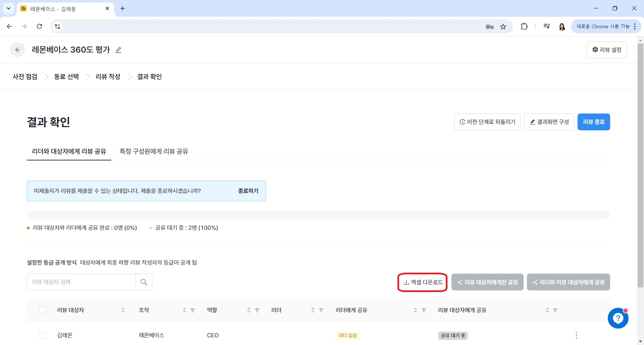Click 이전 단계로 되돌리기 button

[487, 122]
